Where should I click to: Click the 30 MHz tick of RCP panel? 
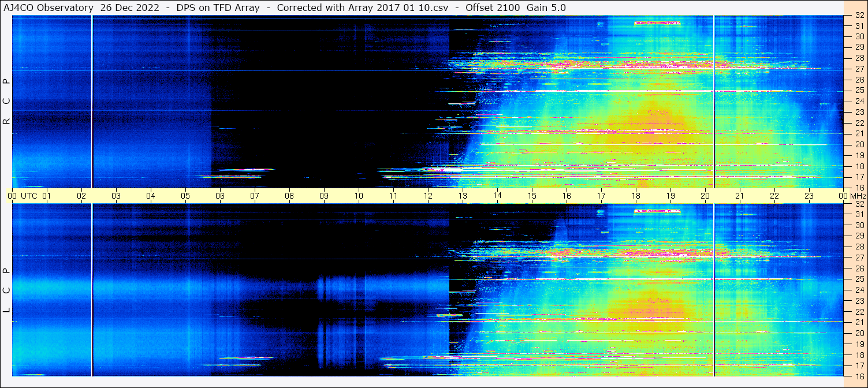tap(859, 36)
